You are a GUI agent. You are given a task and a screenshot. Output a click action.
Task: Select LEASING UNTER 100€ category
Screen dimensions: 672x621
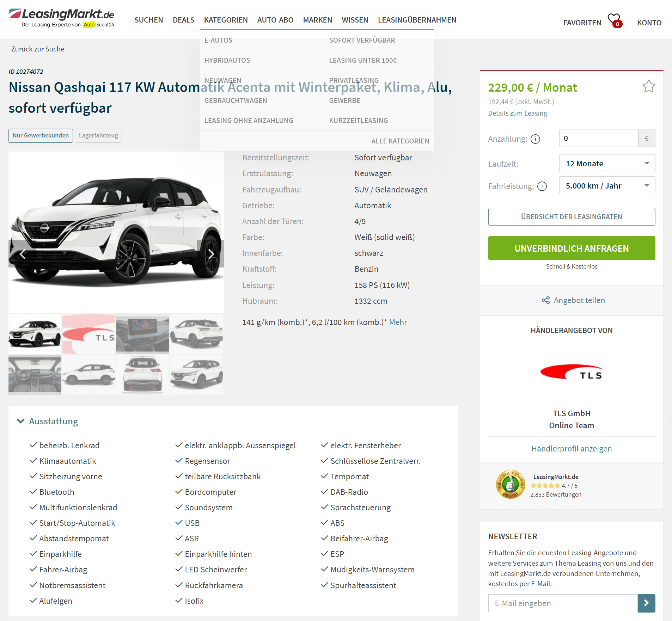pyautogui.click(x=363, y=60)
